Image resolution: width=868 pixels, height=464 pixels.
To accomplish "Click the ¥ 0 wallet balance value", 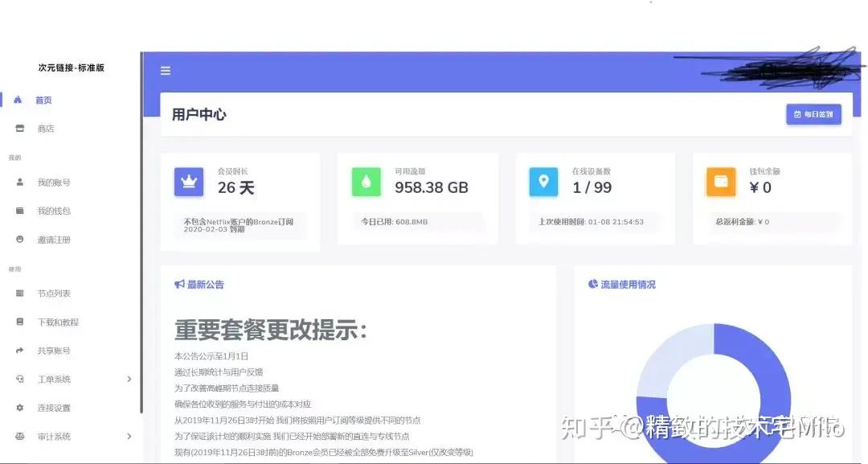I will coord(760,187).
